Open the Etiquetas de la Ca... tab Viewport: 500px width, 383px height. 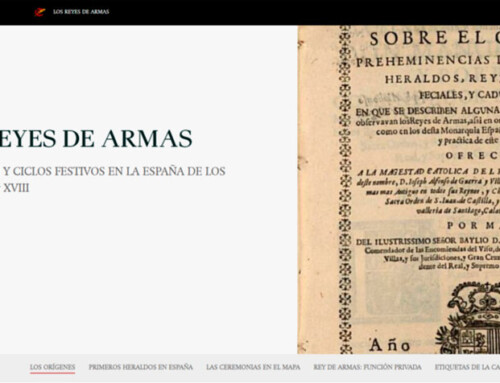(467, 367)
